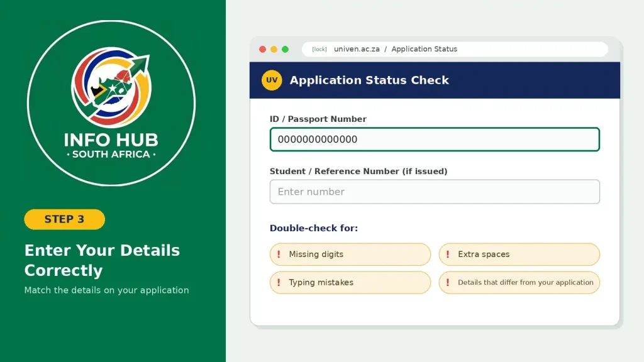Click the lock icon in address bar
The image size is (644, 362).
[x=319, y=49]
